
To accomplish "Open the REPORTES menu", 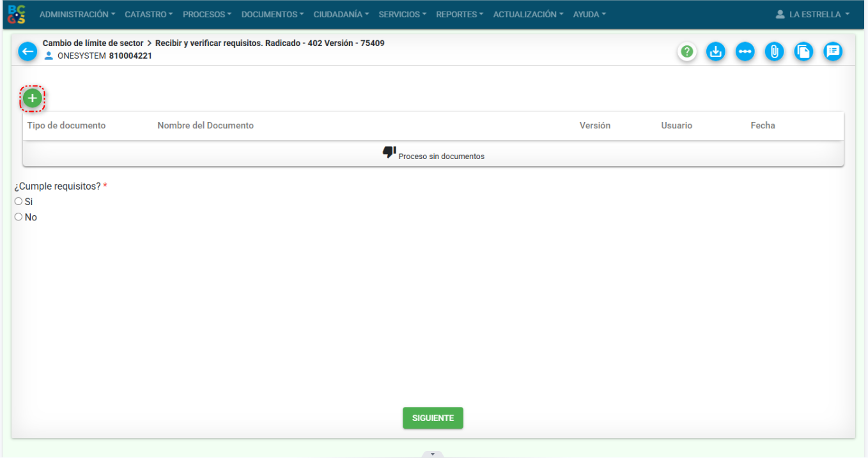I will click(x=460, y=14).
